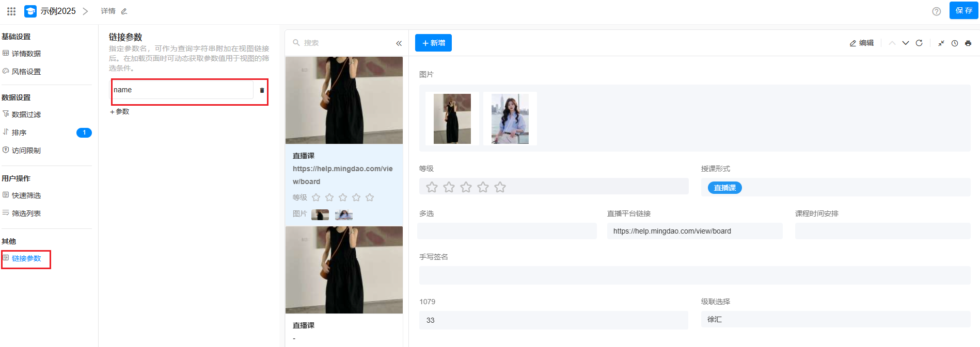
Task: Open 链接参数 in the sidebar
Action: point(26,258)
